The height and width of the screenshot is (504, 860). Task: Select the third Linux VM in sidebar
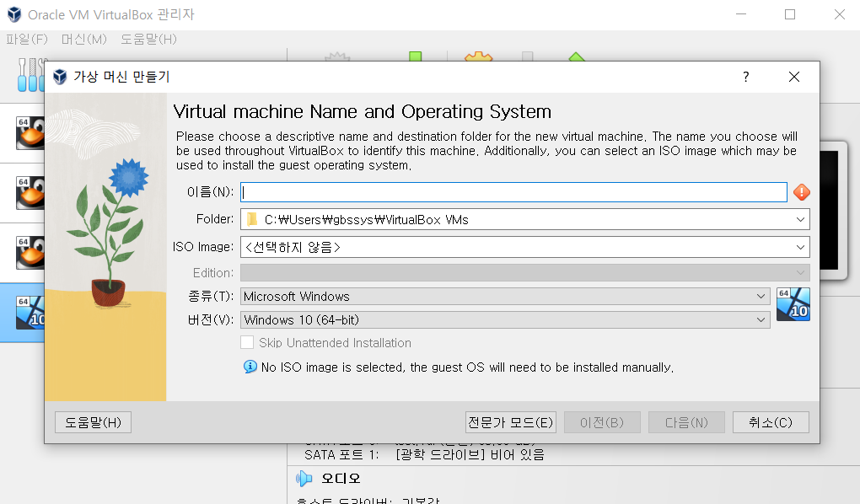point(23,253)
